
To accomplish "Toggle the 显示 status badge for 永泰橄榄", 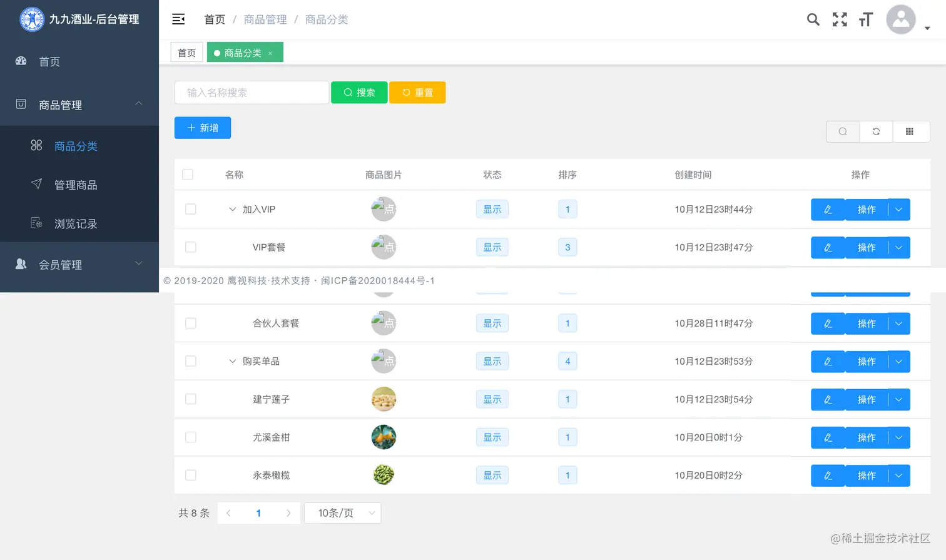I will click(492, 475).
